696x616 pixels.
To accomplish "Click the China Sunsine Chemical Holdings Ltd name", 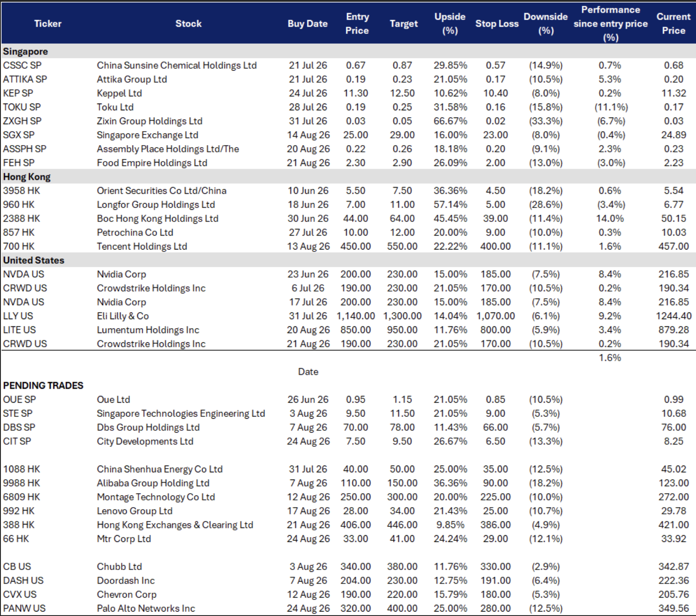I will tap(177, 65).
